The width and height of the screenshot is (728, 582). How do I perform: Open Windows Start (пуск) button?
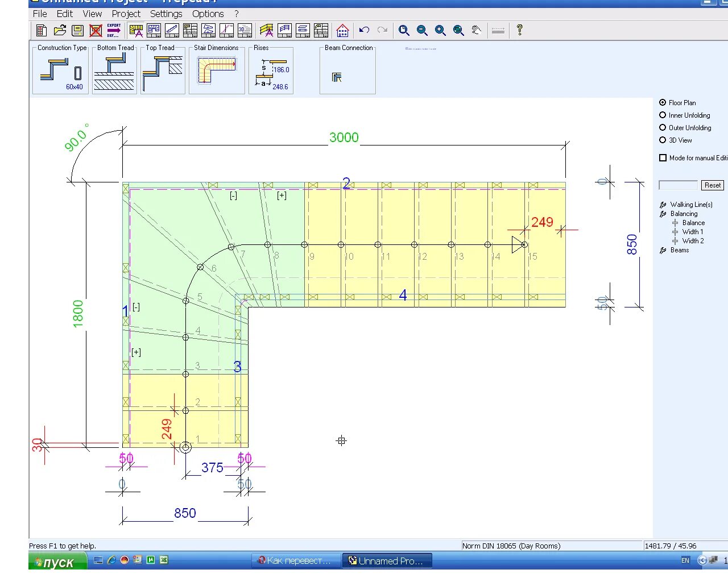click(57, 562)
